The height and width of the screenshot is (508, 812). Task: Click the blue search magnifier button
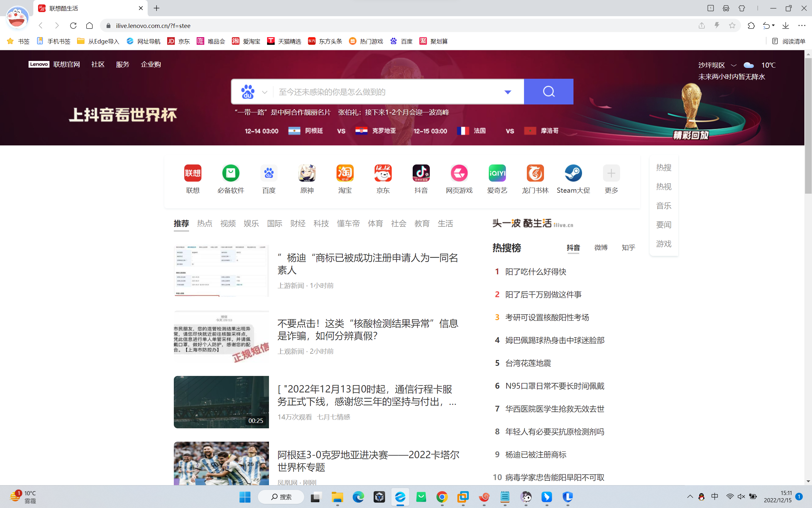[x=549, y=92]
